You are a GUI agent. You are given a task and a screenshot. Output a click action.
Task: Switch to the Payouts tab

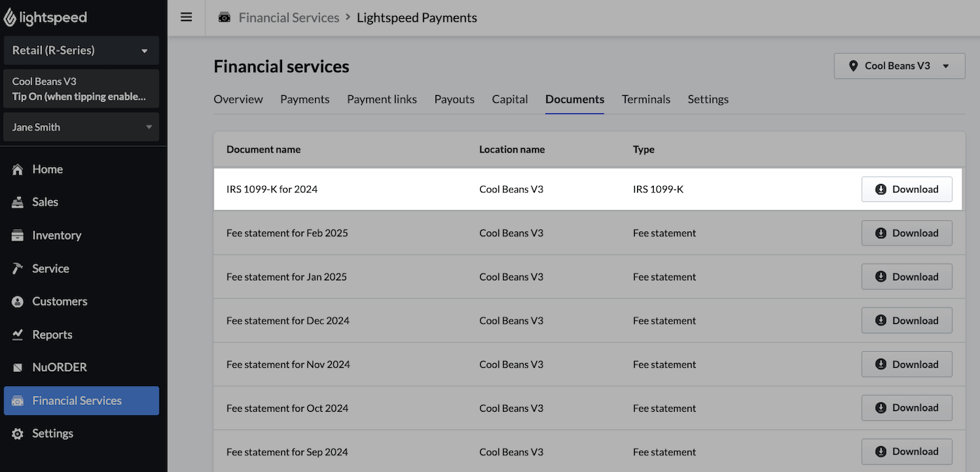(454, 99)
